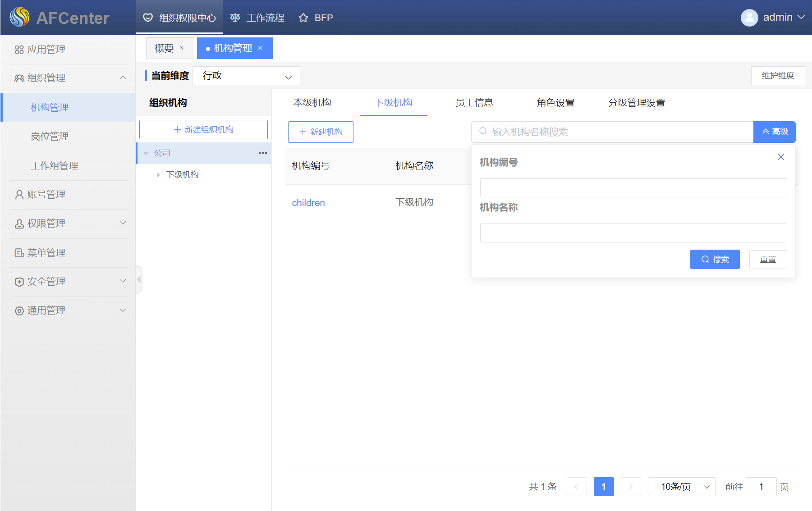Screen dimensions: 812x511
Task: Click the AFCenter logo icon
Action: tap(19, 18)
